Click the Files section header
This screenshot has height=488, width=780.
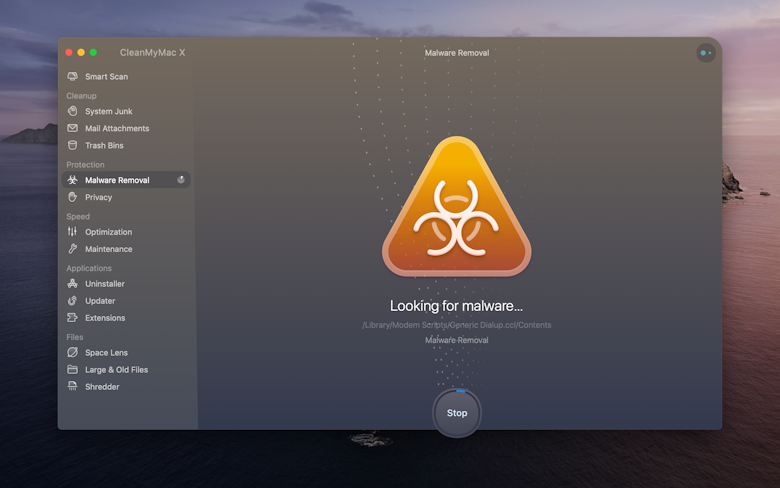coord(75,337)
